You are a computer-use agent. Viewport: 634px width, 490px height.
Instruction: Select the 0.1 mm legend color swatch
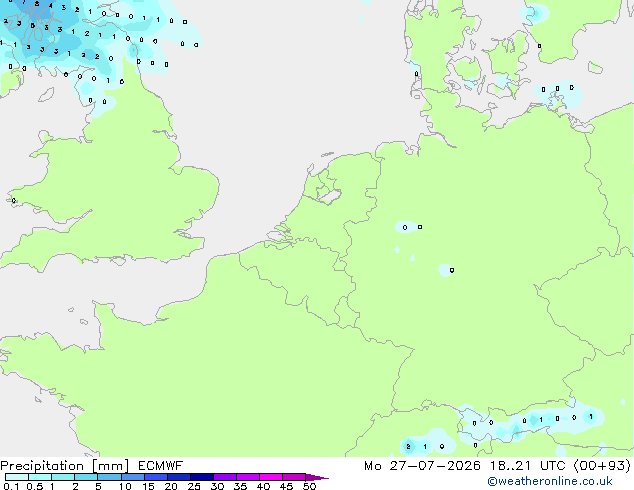click(x=17, y=477)
